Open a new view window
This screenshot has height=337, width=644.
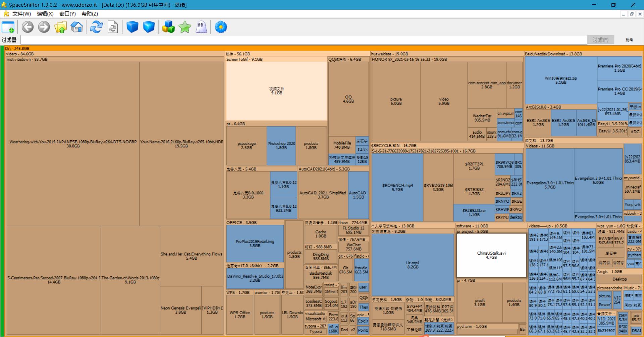8,27
